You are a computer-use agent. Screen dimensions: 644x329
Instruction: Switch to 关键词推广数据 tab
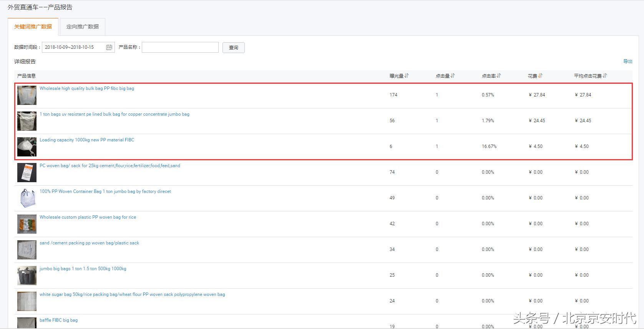pyautogui.click(x=33, y=27)
